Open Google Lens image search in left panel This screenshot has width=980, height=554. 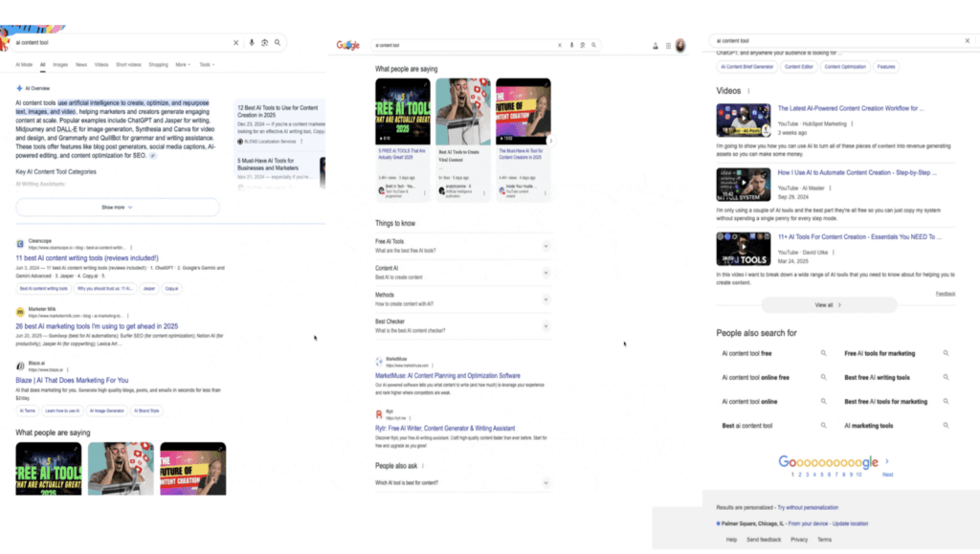click(x=264, y=43)
